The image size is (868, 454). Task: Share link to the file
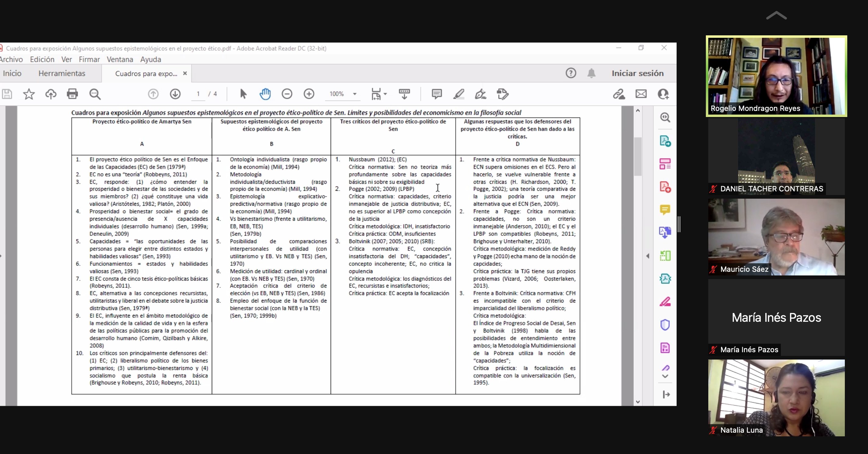[619, 94]
